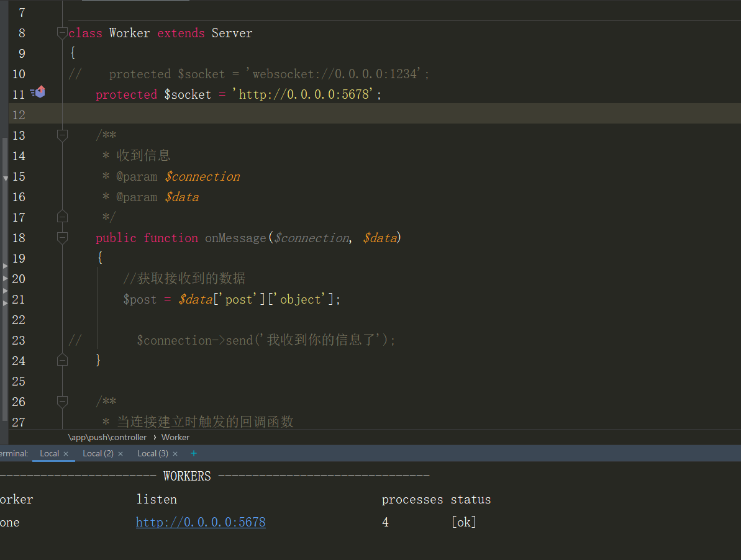This screenshot has width=741, height=560.
Task: Add a new terminal session with plus icon
Action: [x=193, y=453]
